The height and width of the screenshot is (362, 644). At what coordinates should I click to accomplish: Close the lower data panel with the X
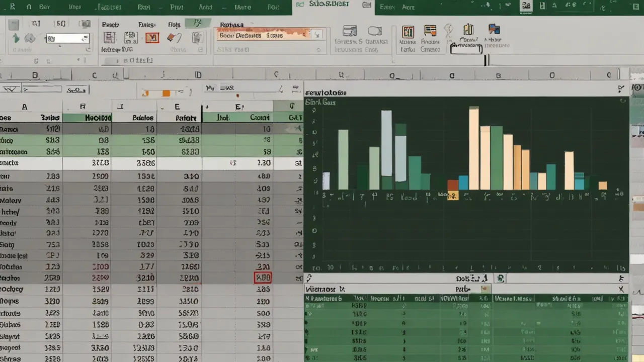[621, 289]
